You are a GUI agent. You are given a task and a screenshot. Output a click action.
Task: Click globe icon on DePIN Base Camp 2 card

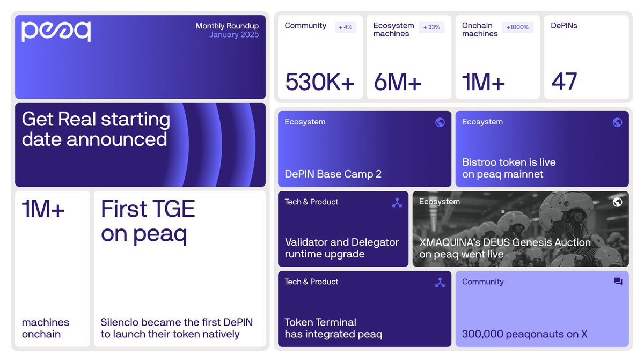tap(440, 122)
